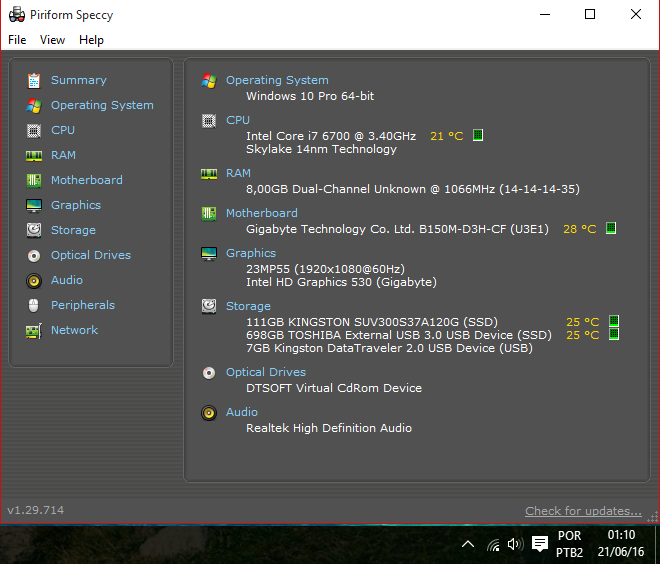Open the File menu
660x564 pixels.
17,40
